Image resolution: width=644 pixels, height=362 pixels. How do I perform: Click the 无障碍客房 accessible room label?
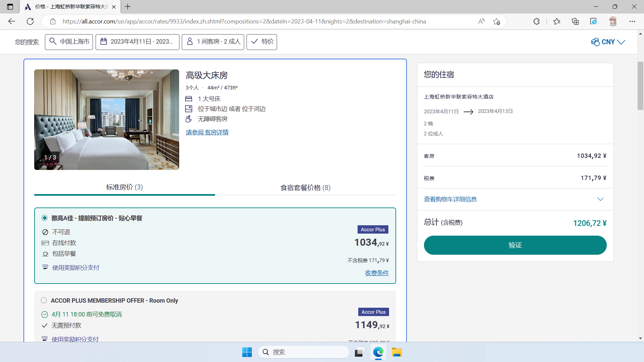click(213, 119)
